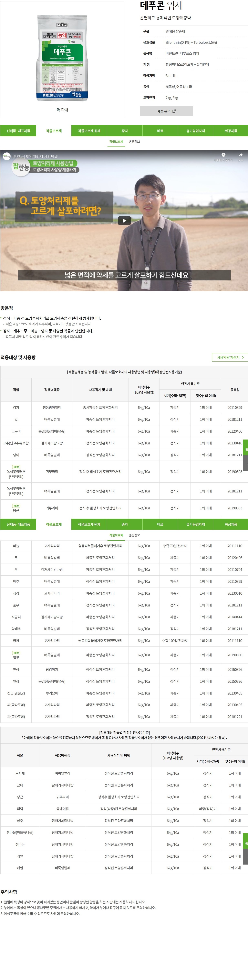Click the 고추(단고추류포함) crop cell
248x980 pixels.
pyautogui.click(x=16, y=443)
